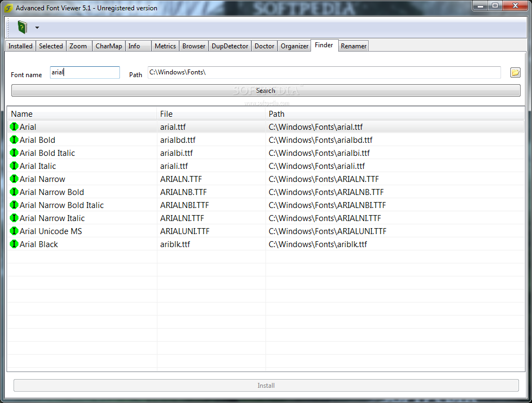Click the arialbd.ttf file cell
Image resolution: width=532 pixels, height=403 pixels.
pyautogui.click(x=178, y=140)
